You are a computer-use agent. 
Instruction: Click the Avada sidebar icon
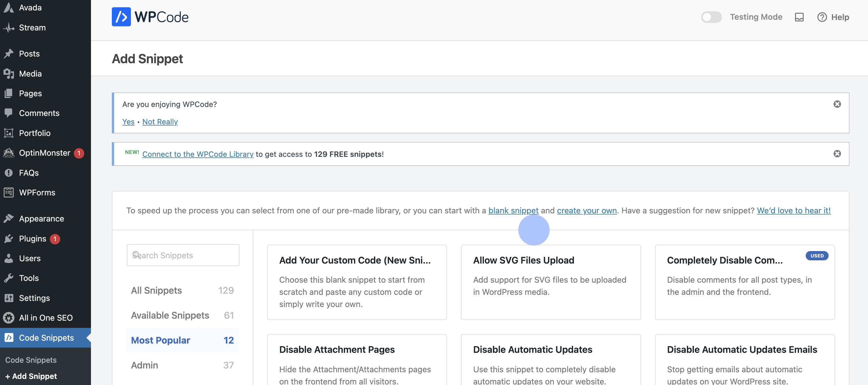click(9, 8)
